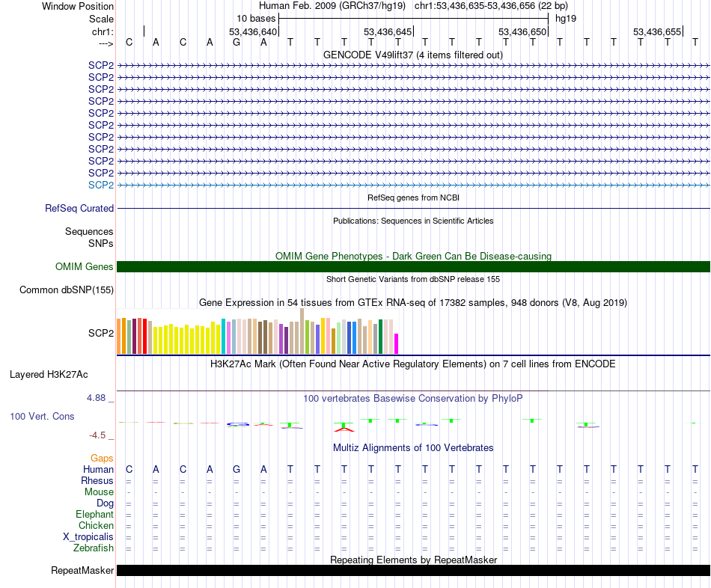
Task: Click the 53,436,645 position in the ruler
Action: click(x=388, y=31)
